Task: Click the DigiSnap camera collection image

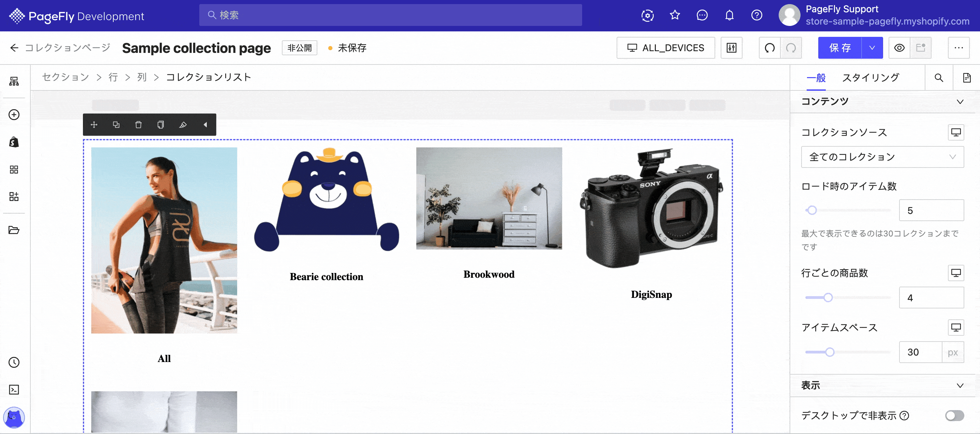Action: (x=651, y=208)
